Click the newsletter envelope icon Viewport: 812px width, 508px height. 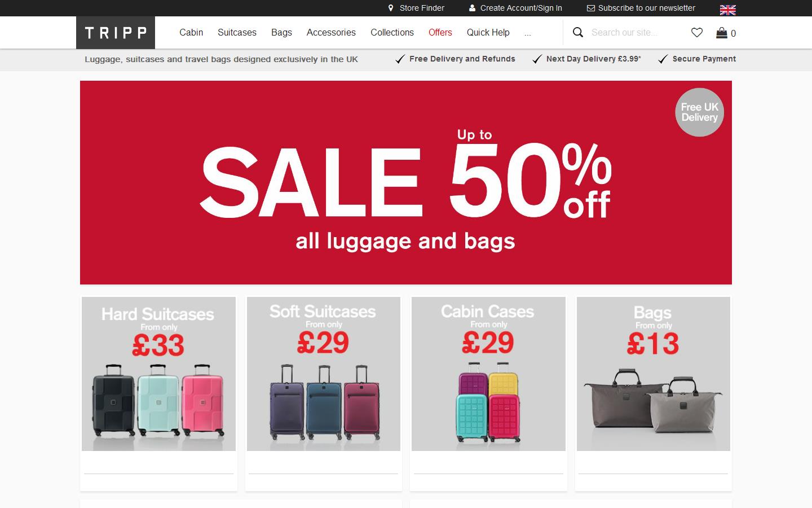coord(591,8)
